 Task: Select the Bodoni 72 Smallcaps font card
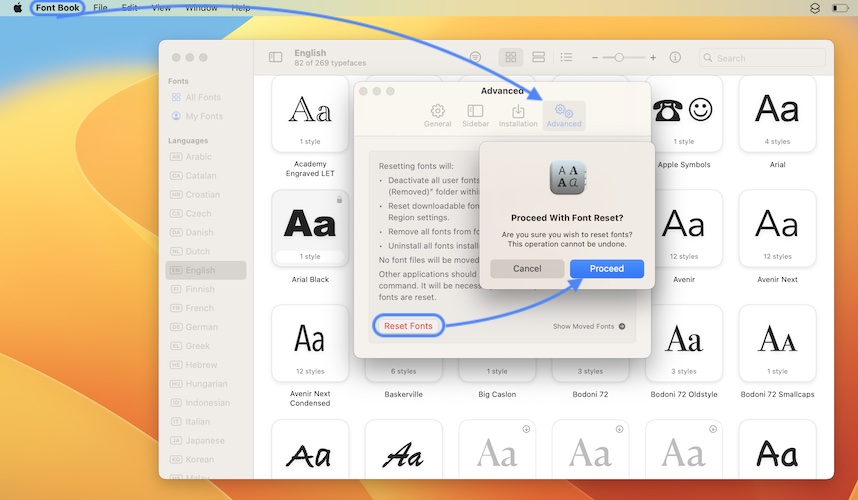point(777,344)
